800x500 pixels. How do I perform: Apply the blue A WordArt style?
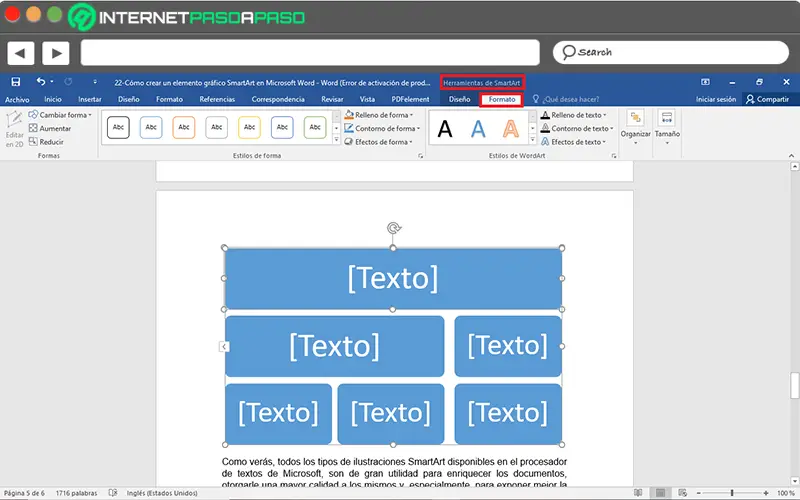478,129
